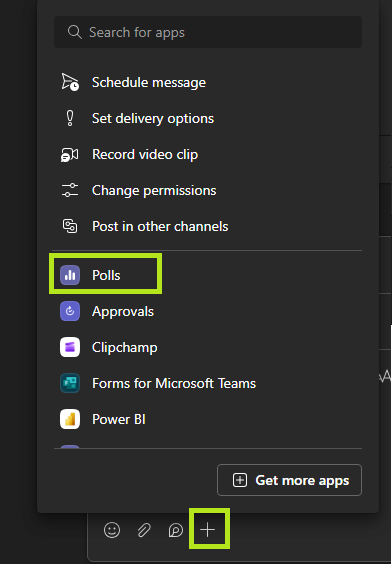
Task: Click the Get more apps button
Action: pos(290,480)
